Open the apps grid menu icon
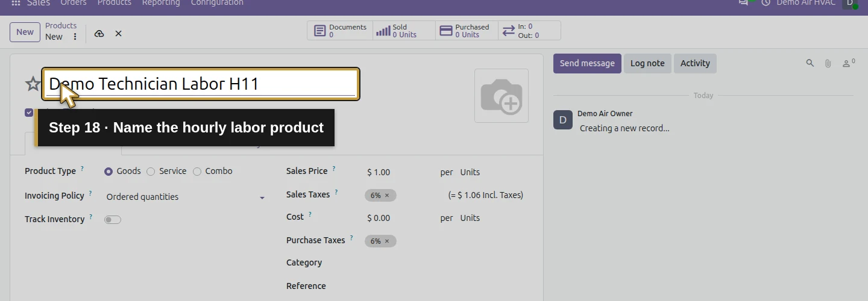The height and width of the screenshot is (301, 868). coord(16,3)
